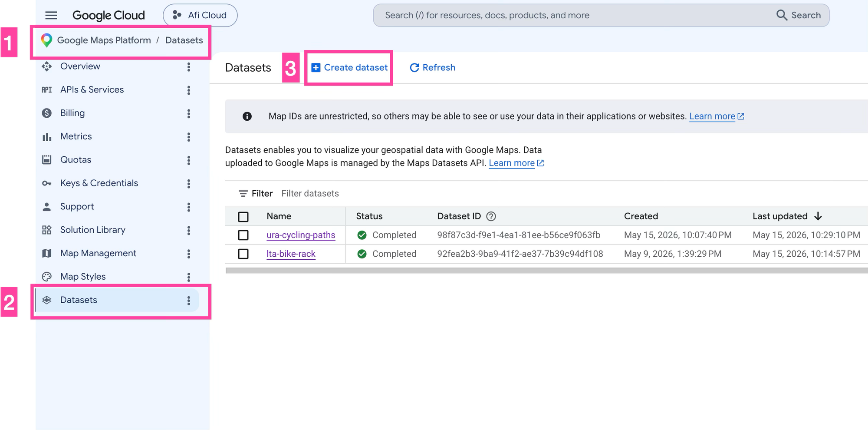Click the table horizontal scrollbar
The width and height of the screenshot is (868, 430).
coord(546,271)
